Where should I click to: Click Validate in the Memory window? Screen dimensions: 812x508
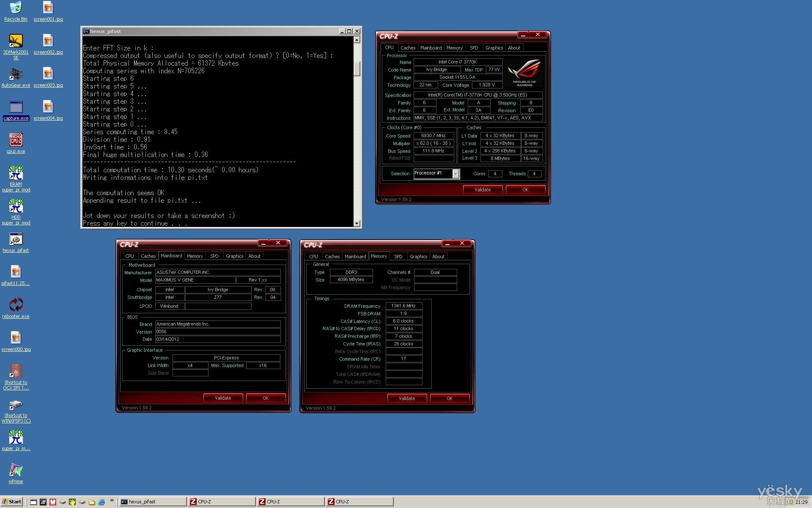tap(407, 398)
